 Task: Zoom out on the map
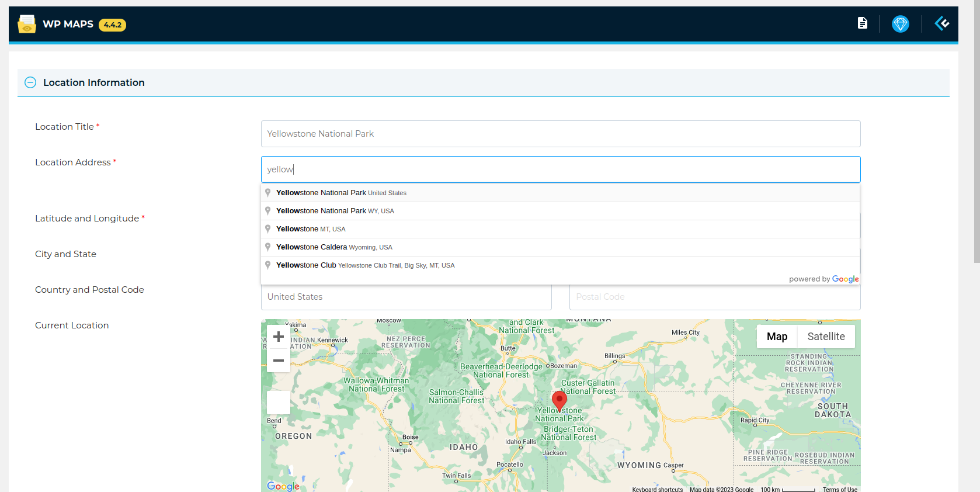279,361
